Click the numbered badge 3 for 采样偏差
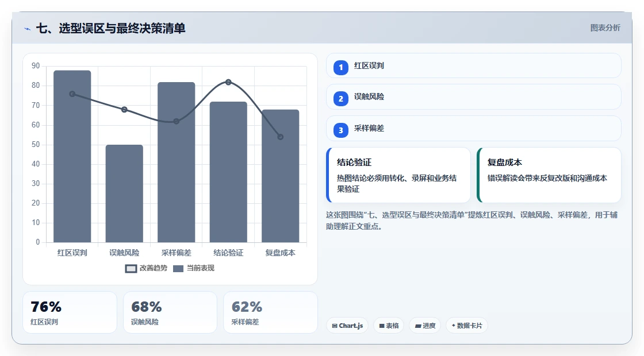644x356 pixels. point(340,130)
